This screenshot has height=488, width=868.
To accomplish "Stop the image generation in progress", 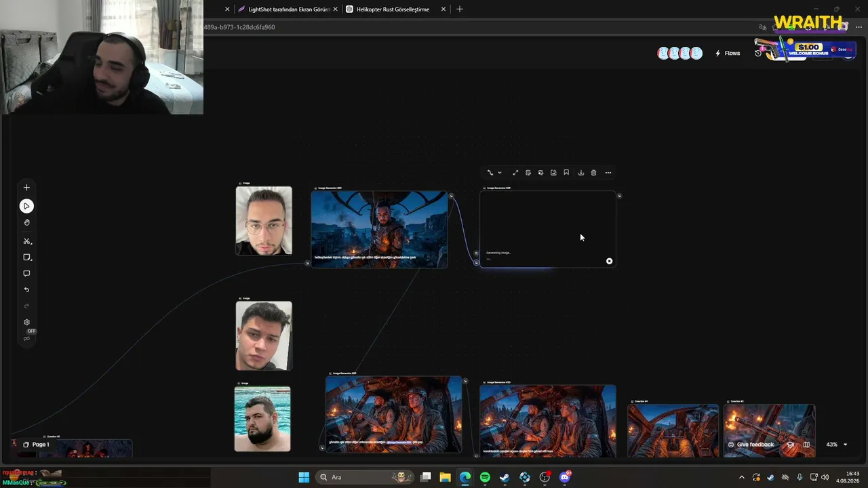I will [x=609, y=261].
